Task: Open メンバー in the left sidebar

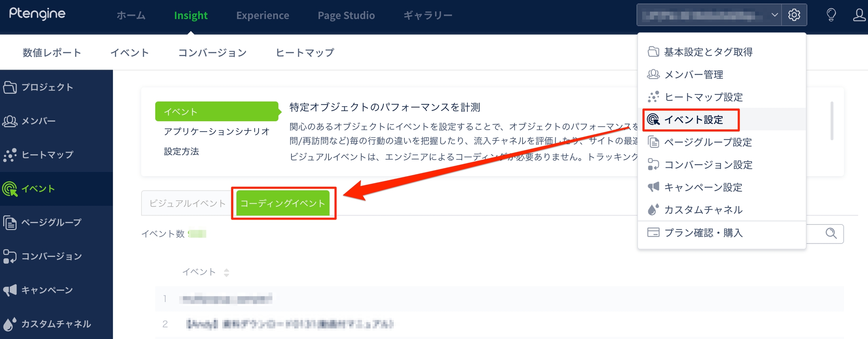Action: (38, 121)
